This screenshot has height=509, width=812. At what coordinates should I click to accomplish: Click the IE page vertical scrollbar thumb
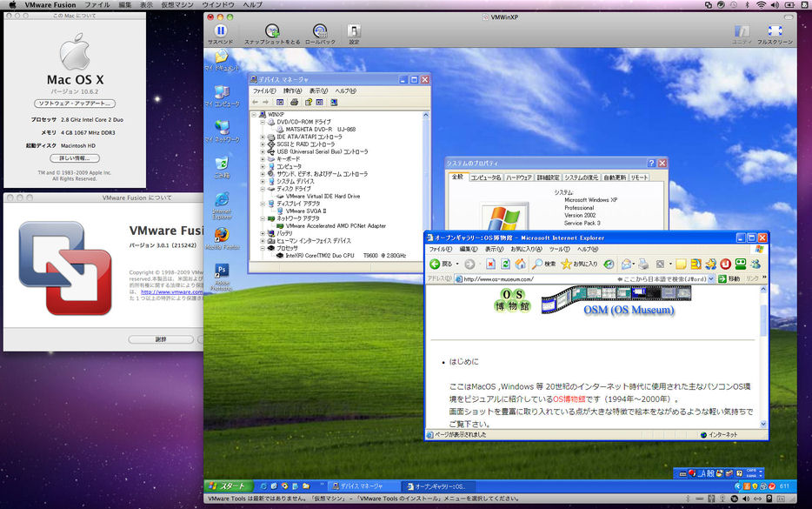pos(763,320)
